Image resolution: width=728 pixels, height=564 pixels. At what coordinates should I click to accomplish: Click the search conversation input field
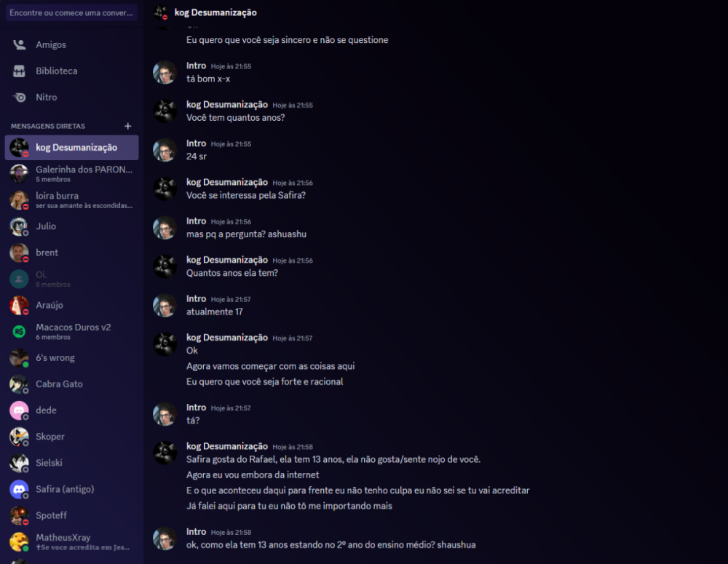[x=71, y=13]
